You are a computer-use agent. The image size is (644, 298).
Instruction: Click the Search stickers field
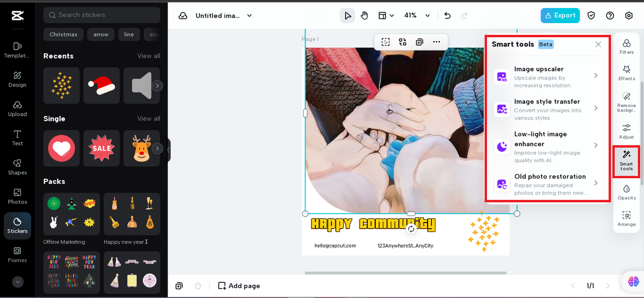coord(102,15)
